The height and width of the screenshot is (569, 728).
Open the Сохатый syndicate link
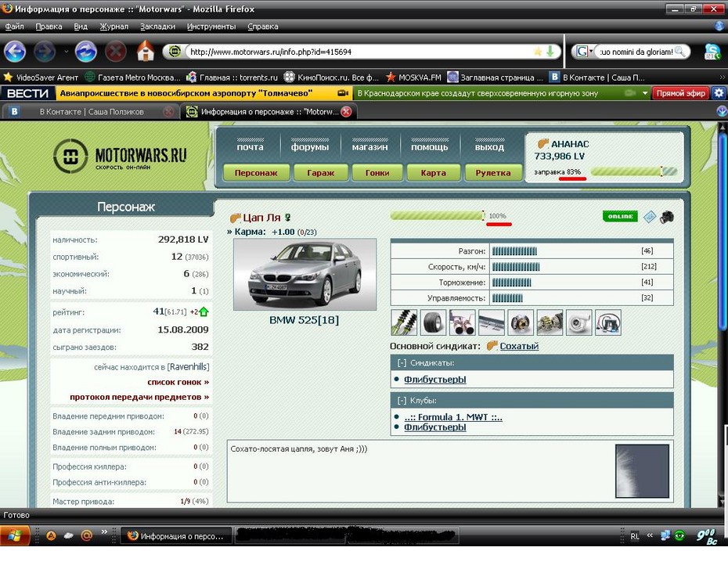pyautogui.click(x=519, y=346)
